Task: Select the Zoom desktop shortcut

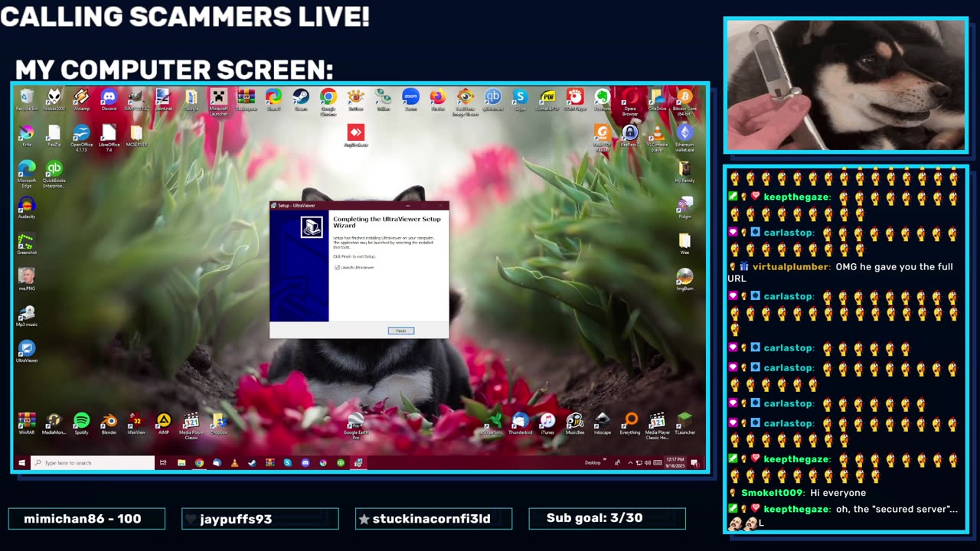Action: point(411,100)
